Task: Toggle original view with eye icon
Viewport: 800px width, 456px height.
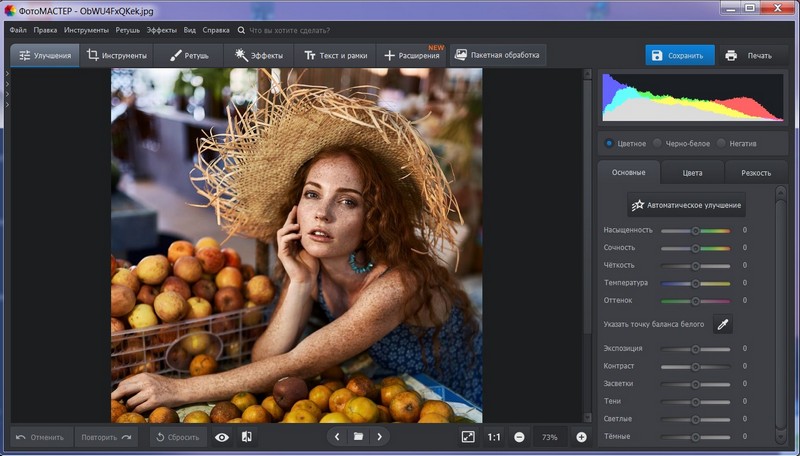Action: 222,437
